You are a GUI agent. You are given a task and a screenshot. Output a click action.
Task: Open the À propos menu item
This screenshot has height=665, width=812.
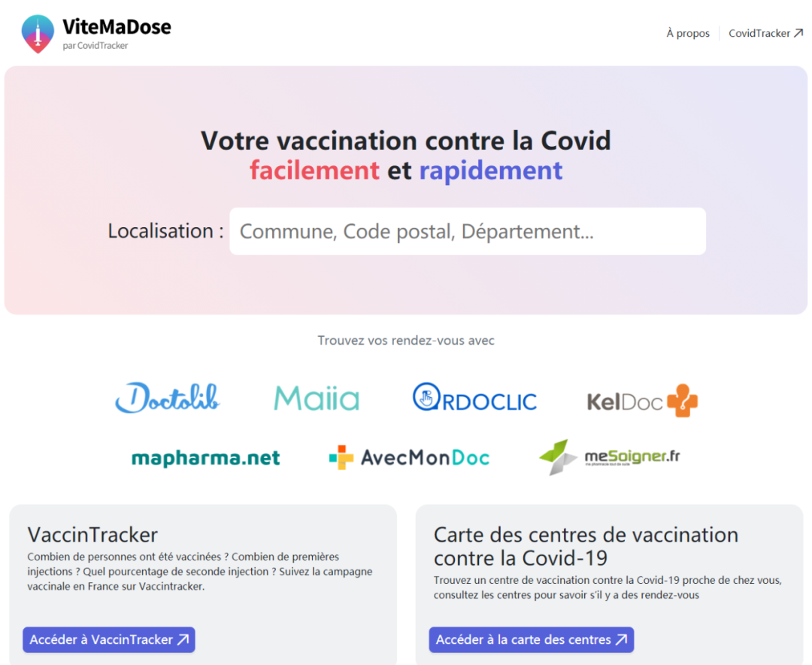[687, 33]
